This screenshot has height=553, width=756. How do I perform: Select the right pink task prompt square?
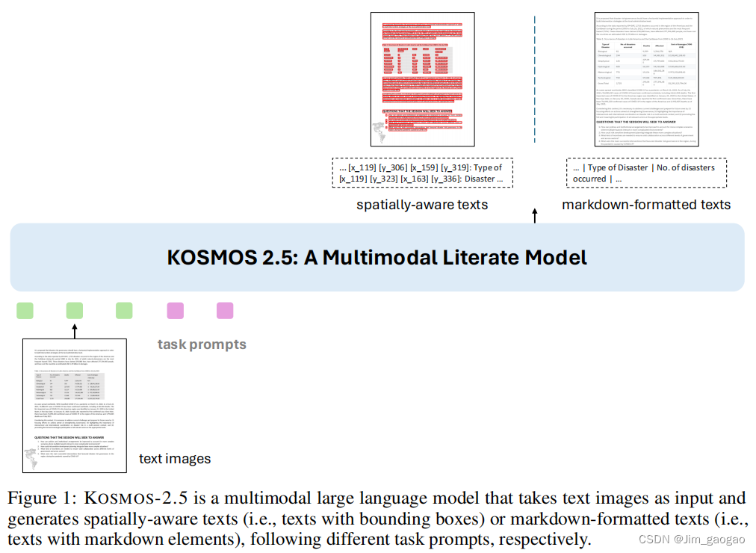coord(225,310)
